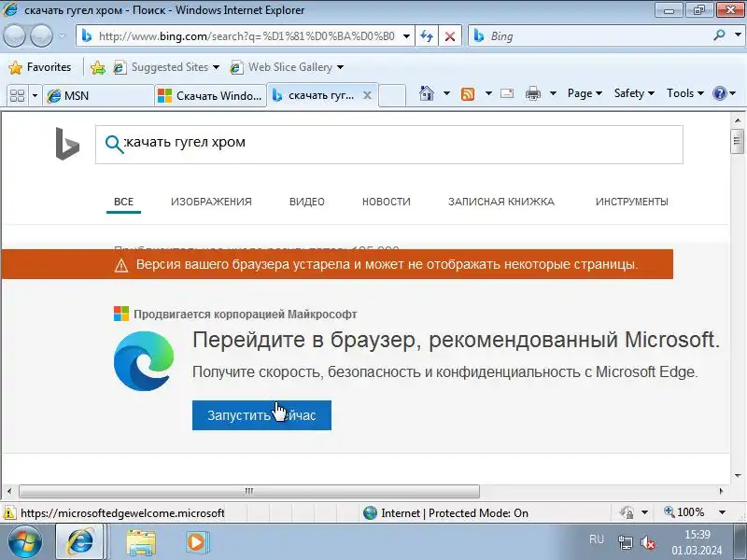Expand the address bar history dropdown
Viewport: 747px width, 560px height.
[x=406, y=36]
